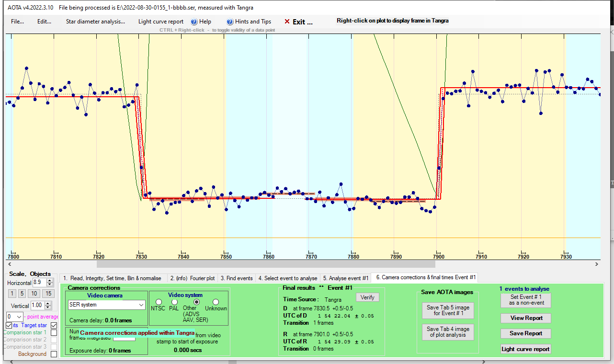Click the plot's horizontal scrollbar thumb
This screenshot has width=614, height=364.
266,264
